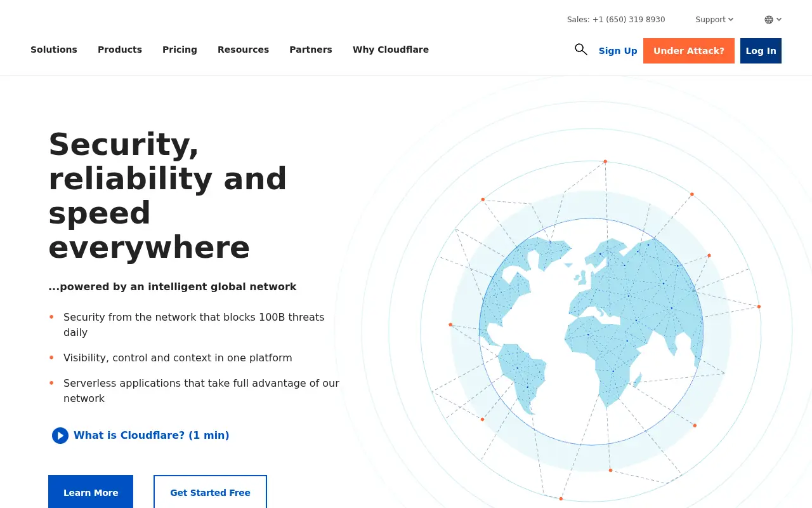Open the Resources menu
812x508 pixels.
click(243, 50)
